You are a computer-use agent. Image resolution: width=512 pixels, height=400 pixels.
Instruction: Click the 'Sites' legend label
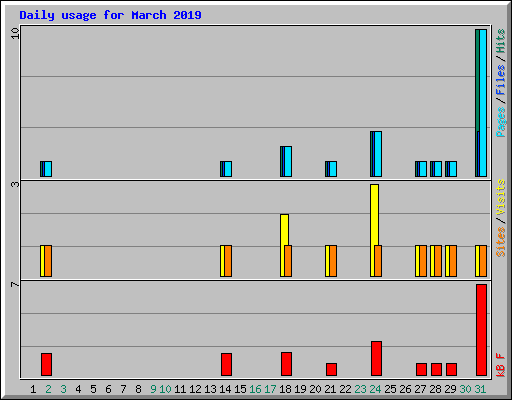pyautogui.click(x=500, y=242)
